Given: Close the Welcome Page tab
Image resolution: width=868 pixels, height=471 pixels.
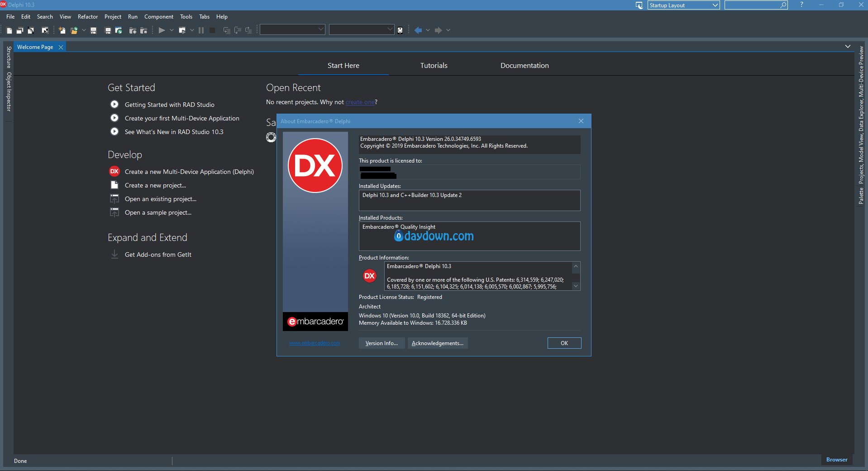Looking at the screenshot, I should coord(61,47).
